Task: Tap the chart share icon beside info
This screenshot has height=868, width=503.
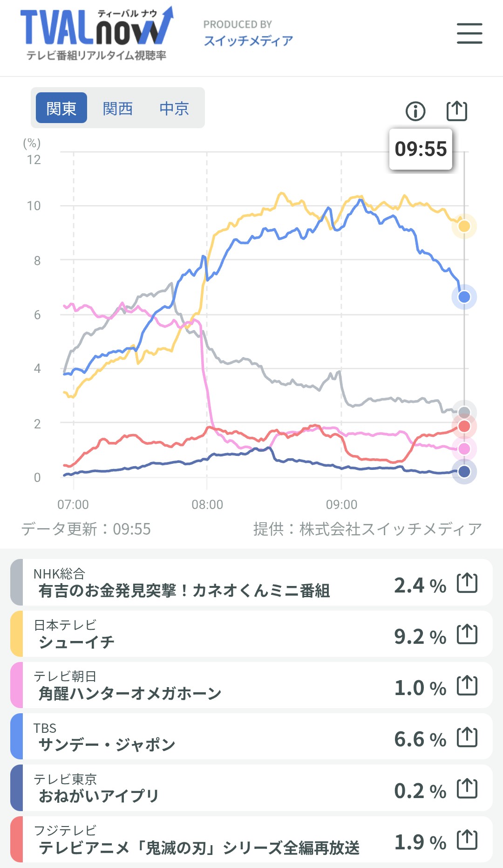Action: [456, 111]
